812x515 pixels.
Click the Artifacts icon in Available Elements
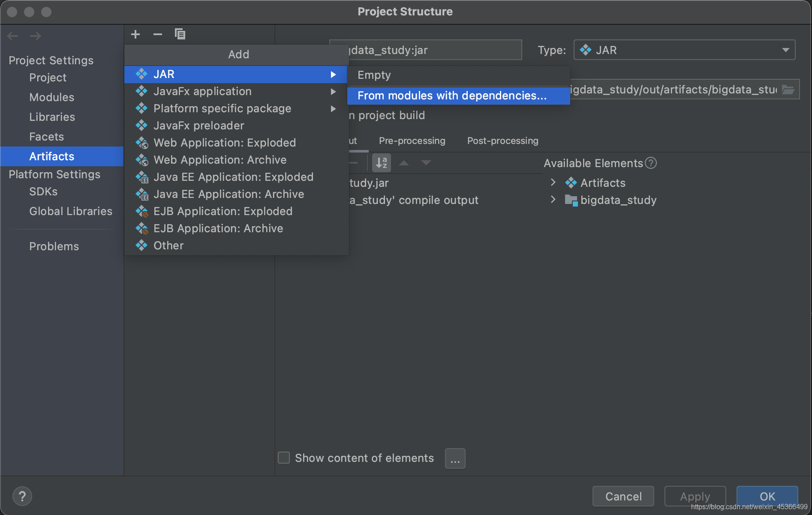(x=571, y=183)
